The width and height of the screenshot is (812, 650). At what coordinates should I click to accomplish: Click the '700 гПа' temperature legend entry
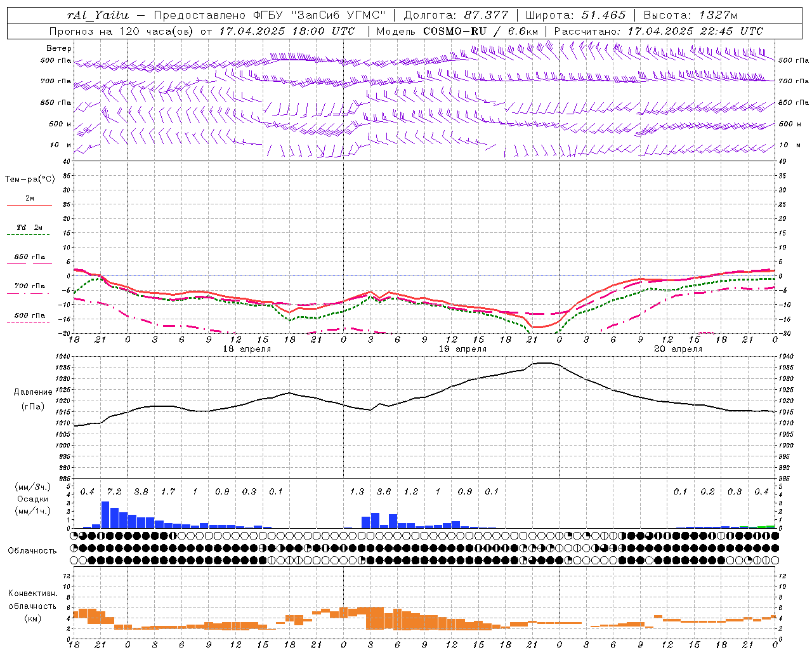[x=30, y=286]
